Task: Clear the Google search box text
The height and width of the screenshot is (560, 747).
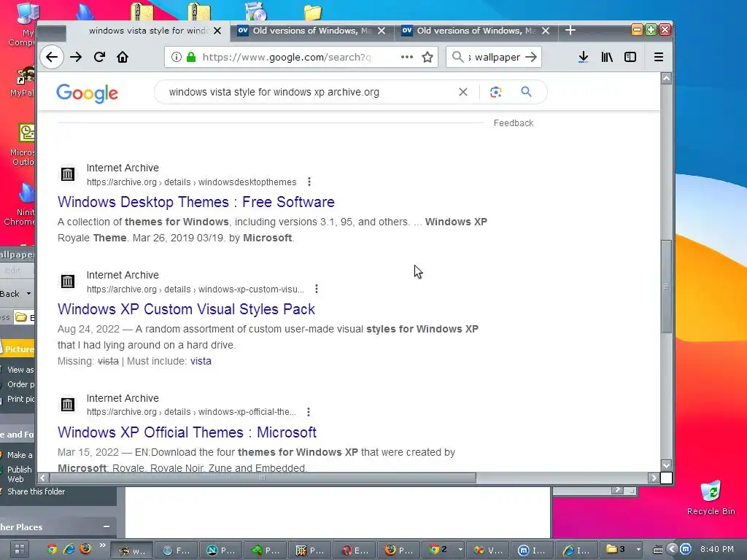Action: (x=463, y=92)
